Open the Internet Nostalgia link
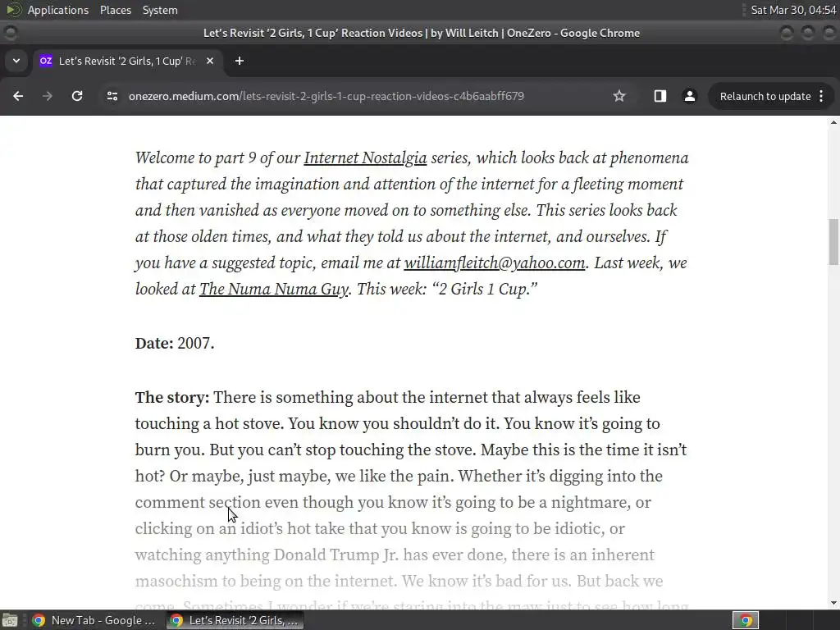840x630 pixels. 365,158
